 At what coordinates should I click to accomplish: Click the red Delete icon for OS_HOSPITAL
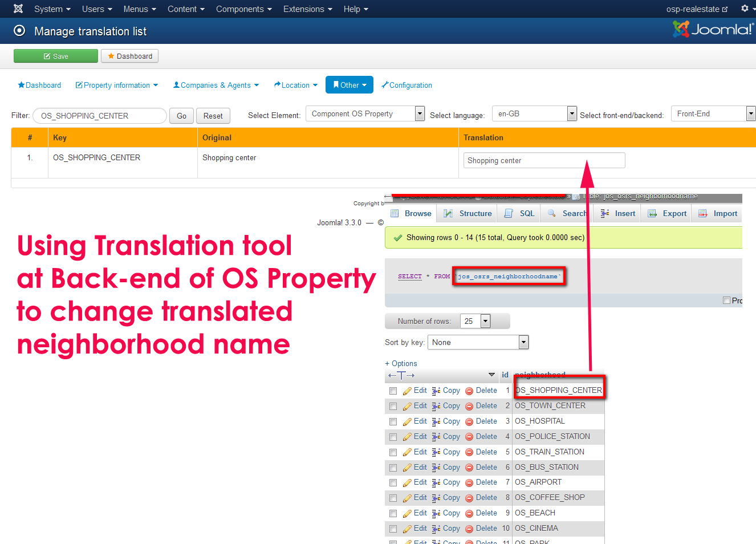tap(469, 421)
